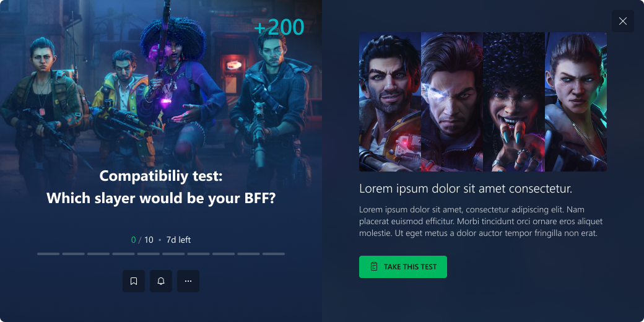Click the 0 / 10 progress counter

pyautogui.click(x=142, y=240)
